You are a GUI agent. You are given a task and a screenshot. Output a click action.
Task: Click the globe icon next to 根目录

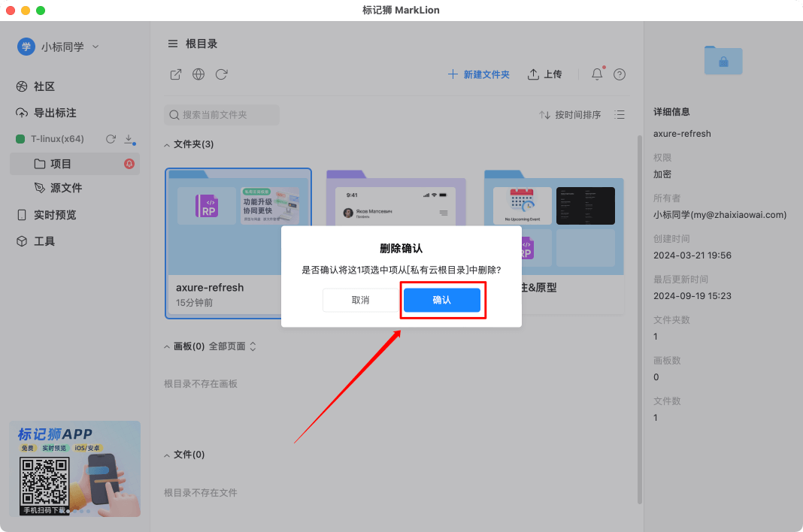pyautogui.click(x=198, y=74)
